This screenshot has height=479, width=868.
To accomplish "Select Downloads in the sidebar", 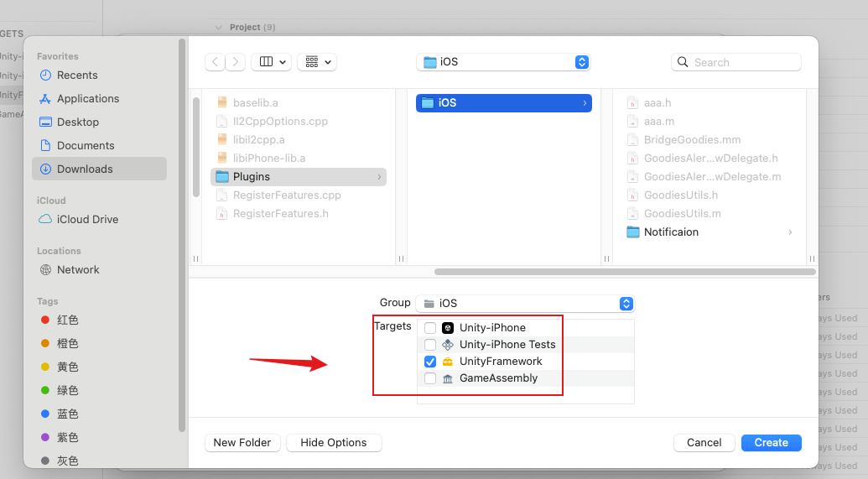I will 99,169.
